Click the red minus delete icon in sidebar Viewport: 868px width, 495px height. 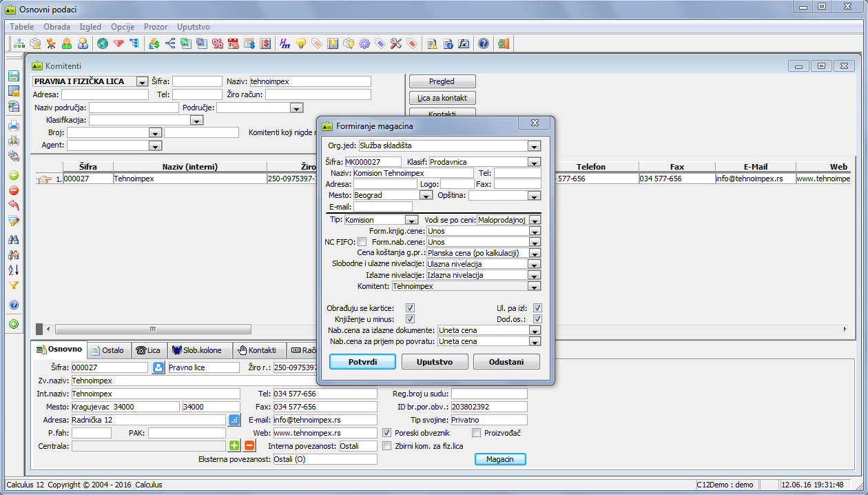point(13,190)
